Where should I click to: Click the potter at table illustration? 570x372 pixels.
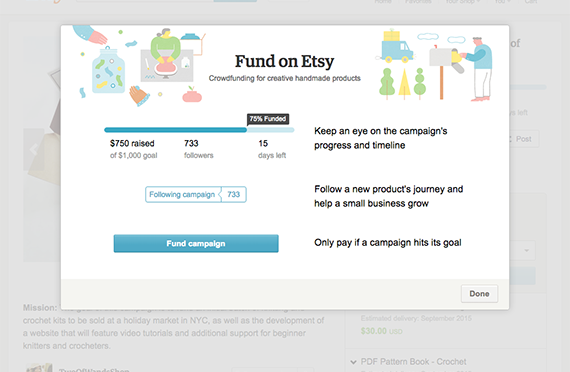[166, 55]
